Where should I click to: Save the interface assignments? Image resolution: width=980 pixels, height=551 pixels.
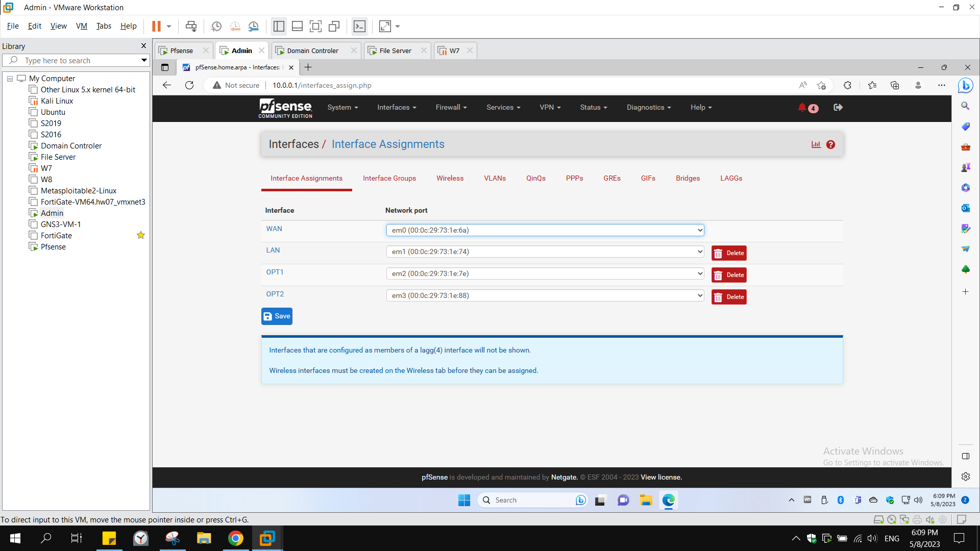point(277,316)
